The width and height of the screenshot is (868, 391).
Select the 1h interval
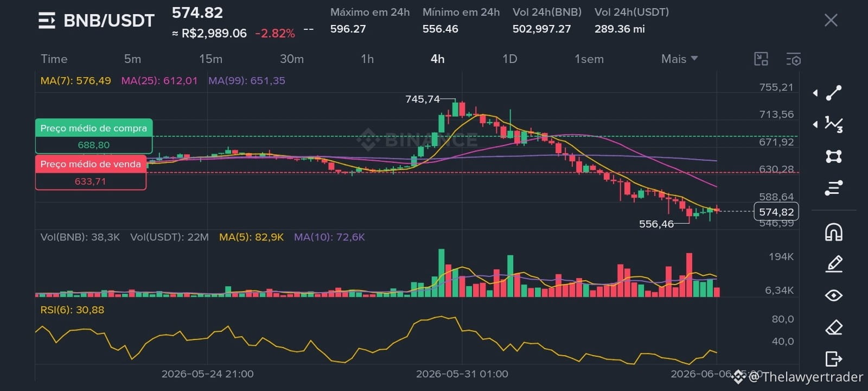[x=367, y=59]
